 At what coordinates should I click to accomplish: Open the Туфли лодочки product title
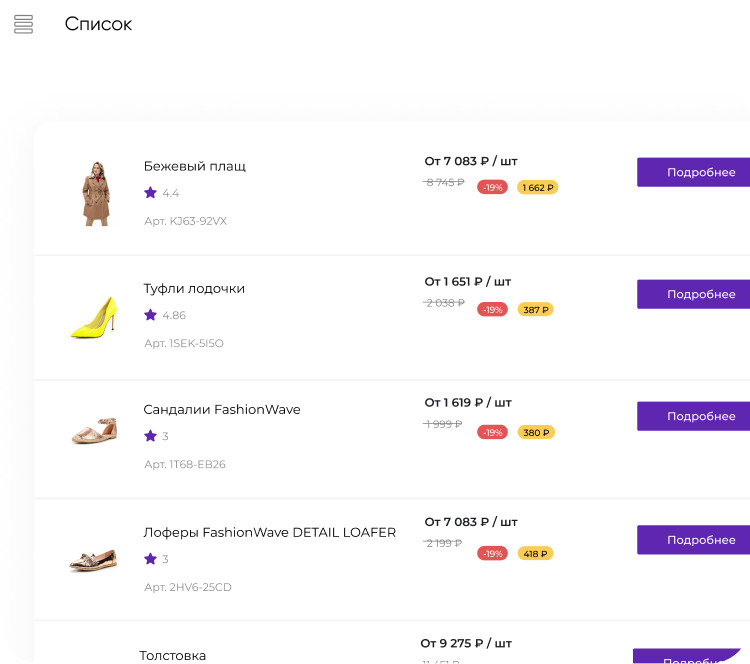(194, 288)
